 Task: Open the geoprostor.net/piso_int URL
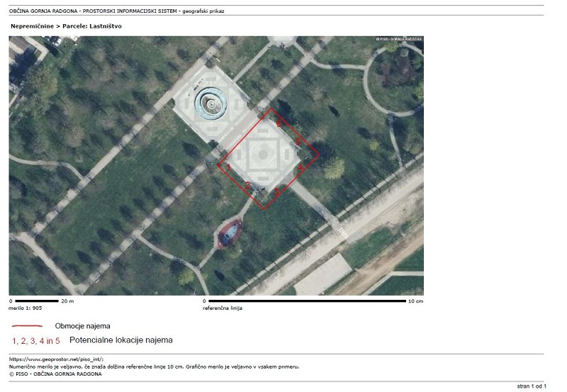click(57, 359)
